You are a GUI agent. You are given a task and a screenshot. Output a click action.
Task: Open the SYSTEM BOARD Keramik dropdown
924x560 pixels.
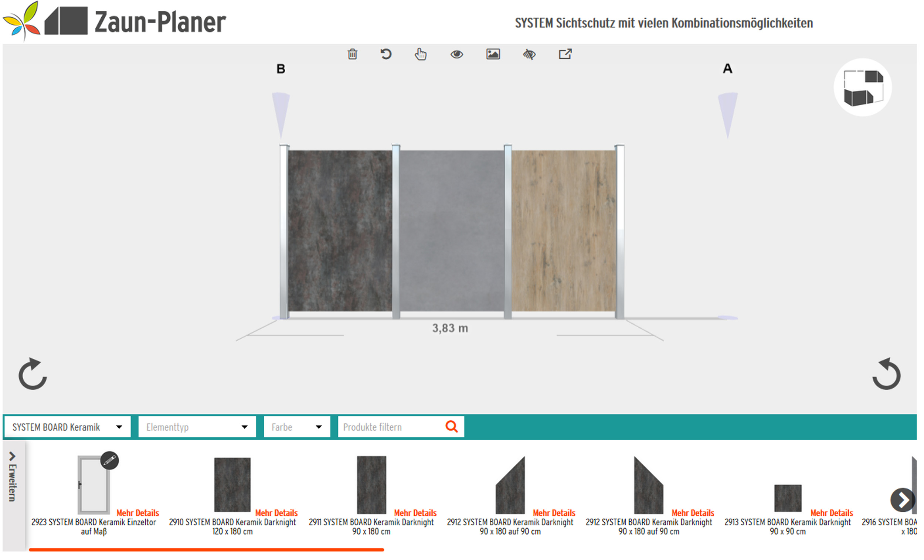68,427
